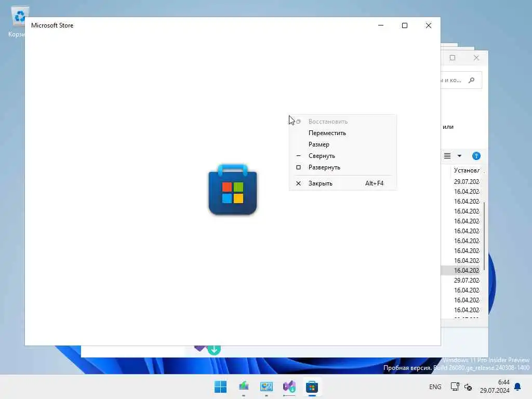Switch to Visual Studio Installer in taskbar

(x=289, y=387)
